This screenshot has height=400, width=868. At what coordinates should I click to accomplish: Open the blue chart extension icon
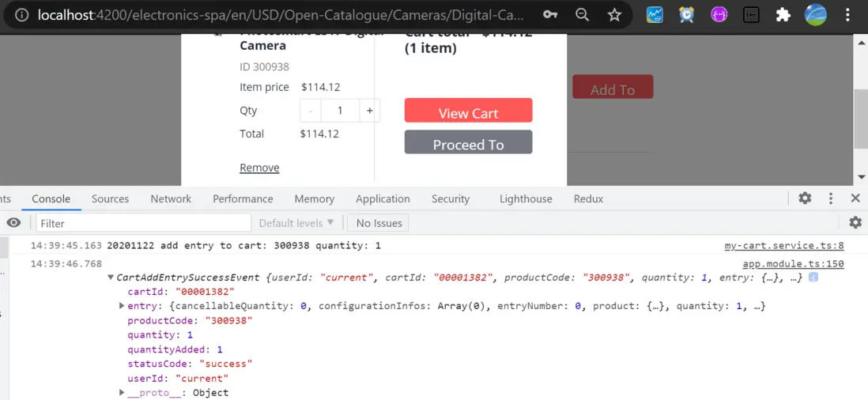click(655, 15)
